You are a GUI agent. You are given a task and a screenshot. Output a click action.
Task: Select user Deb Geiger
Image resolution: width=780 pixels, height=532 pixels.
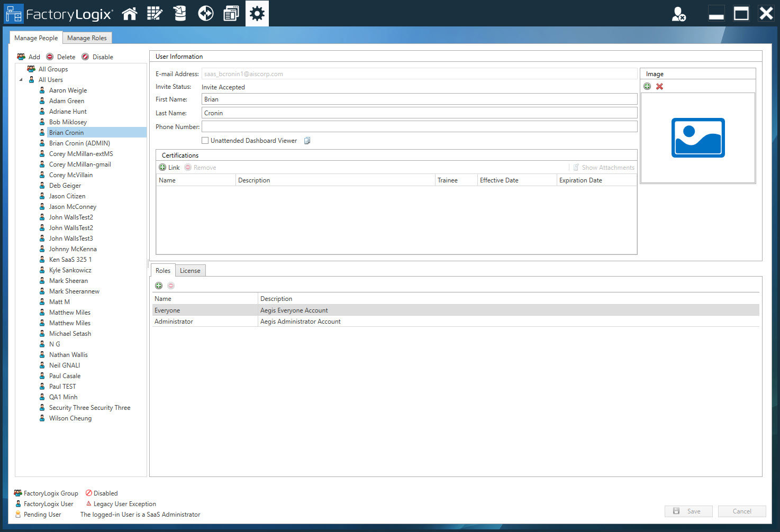65,186
